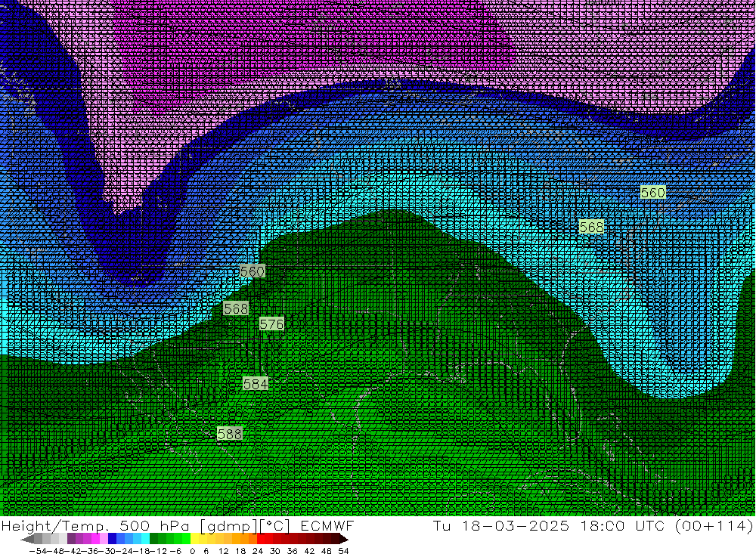Pick the darkest green legend swatch
Image resolution: width=756 pixels, height=554 pixels.
coord(153,539)
